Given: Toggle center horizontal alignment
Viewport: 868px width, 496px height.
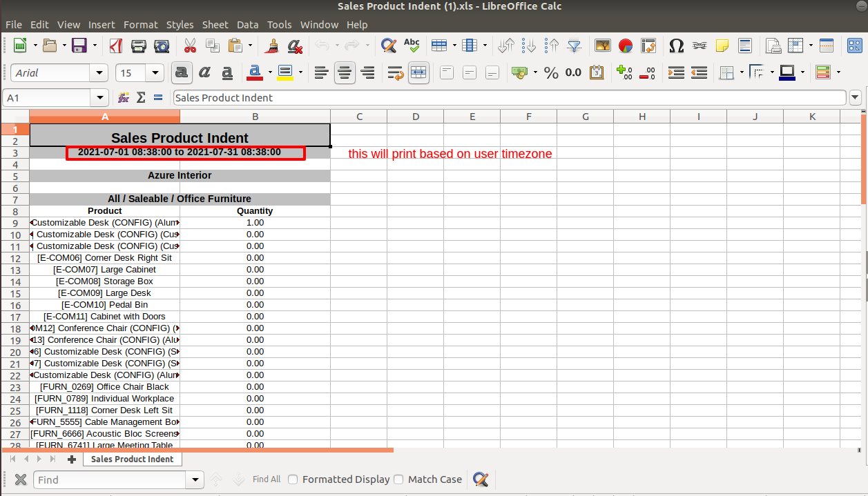Looking at the screenshot, I should (345, 72).
